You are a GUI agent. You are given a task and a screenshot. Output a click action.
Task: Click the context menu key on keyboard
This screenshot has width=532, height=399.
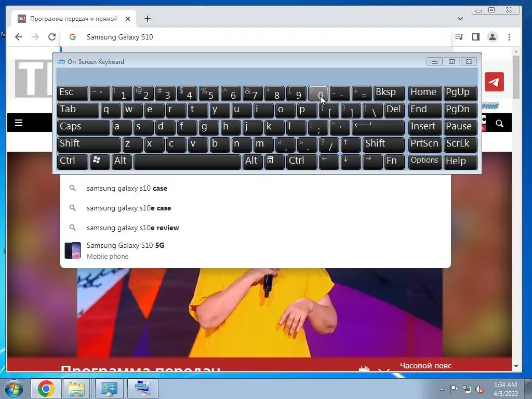click(274, 162)
